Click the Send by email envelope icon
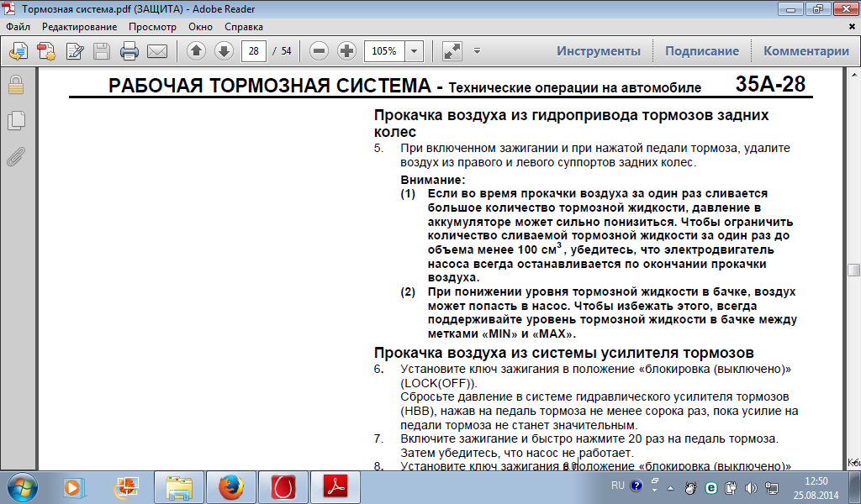Screen dimensions: 861x504 coord(156,51)
